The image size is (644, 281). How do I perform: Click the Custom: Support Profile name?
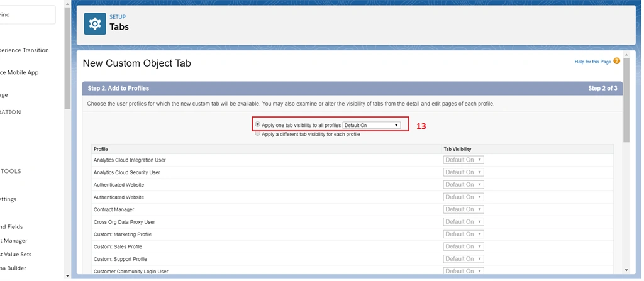point(120,259)
